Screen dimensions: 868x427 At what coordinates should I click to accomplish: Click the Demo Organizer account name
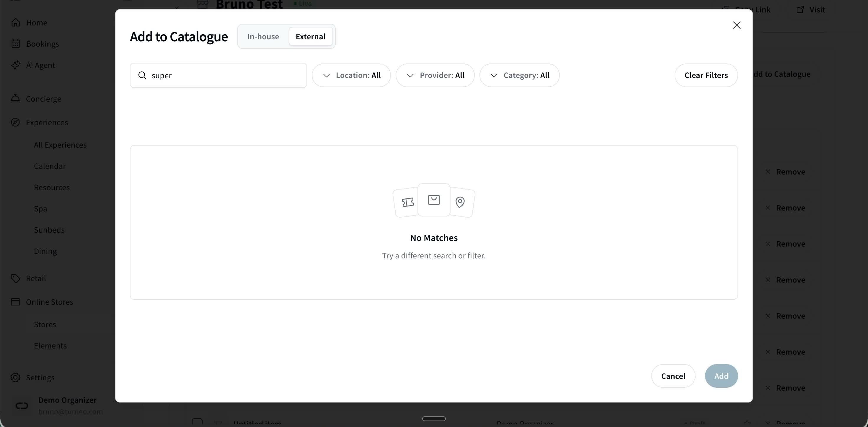[x=67, y=400]
